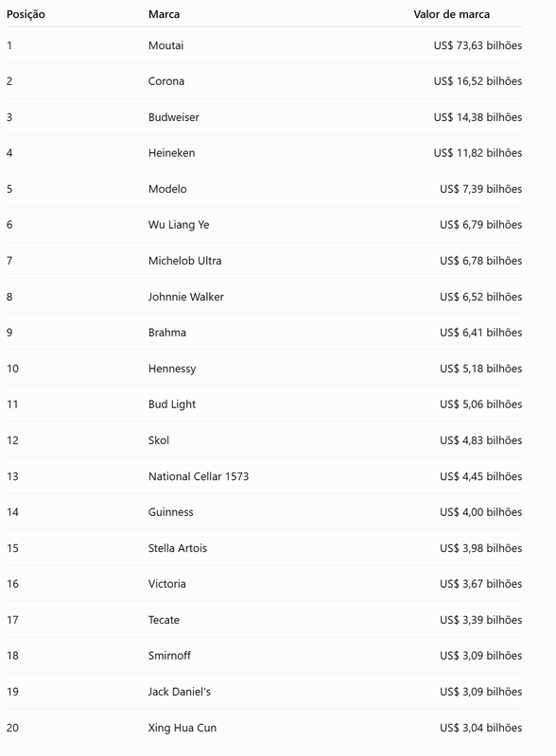Screen dimensions: 556x756
Task: Select Michelob Ultra in the table
Action: tap(184, 261)
